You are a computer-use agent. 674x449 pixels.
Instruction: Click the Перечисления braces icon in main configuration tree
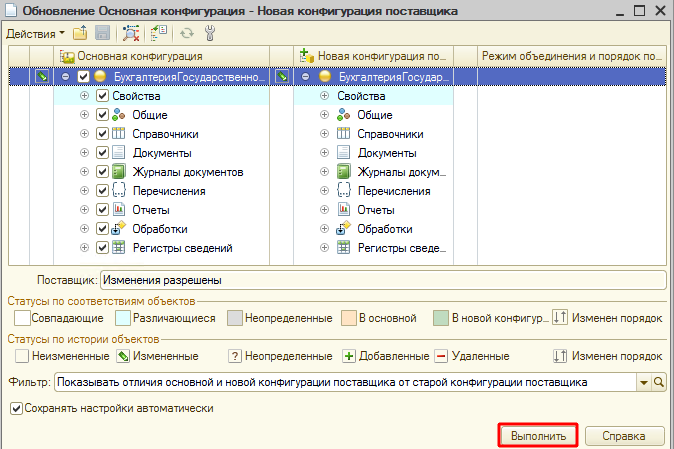pos(118,190)
